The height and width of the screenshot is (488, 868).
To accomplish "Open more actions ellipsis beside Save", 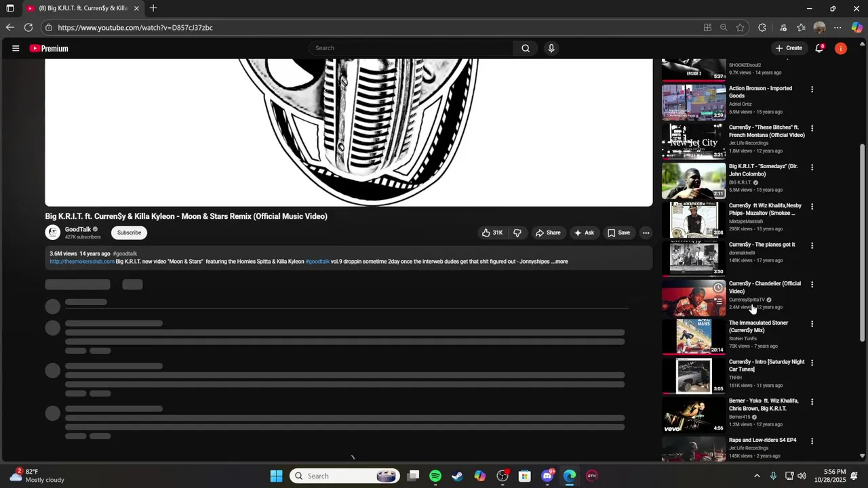I will pos(646,232).
